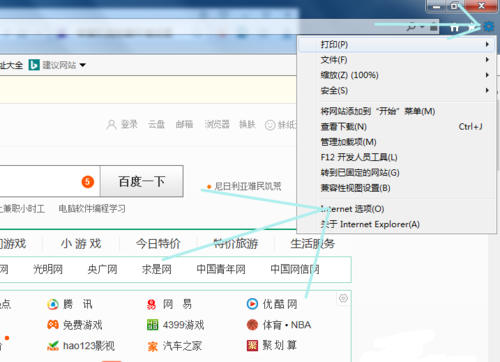Choose 查看下载(N) menu item

[x=396, y=126]
